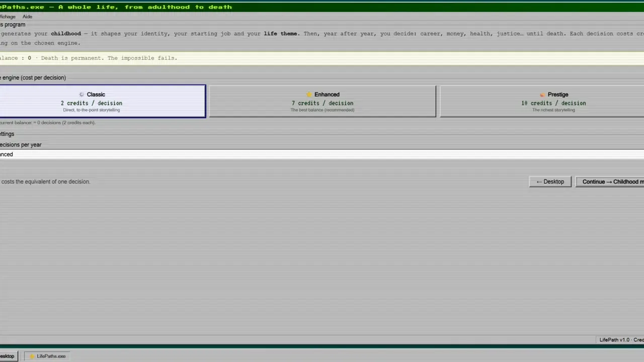This screenshot has width=644, height=362.
Task: Click the balance notice banner
Action: tap(322, 58)
